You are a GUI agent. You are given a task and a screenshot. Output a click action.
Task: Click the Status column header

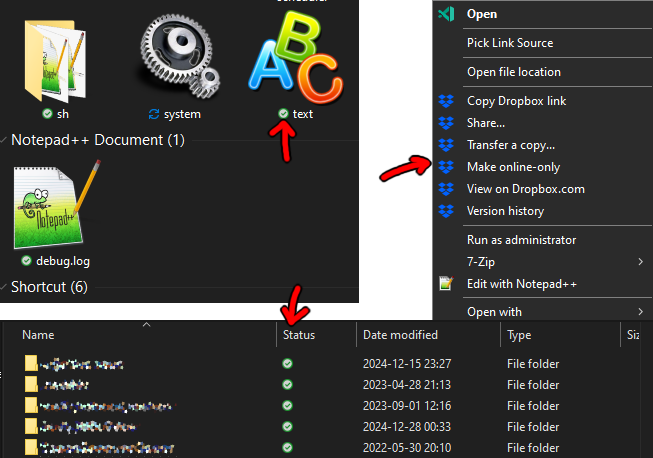(300, 335)
